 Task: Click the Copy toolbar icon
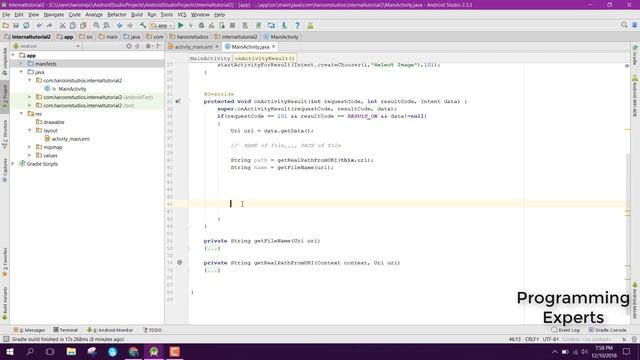click(72, 25)
